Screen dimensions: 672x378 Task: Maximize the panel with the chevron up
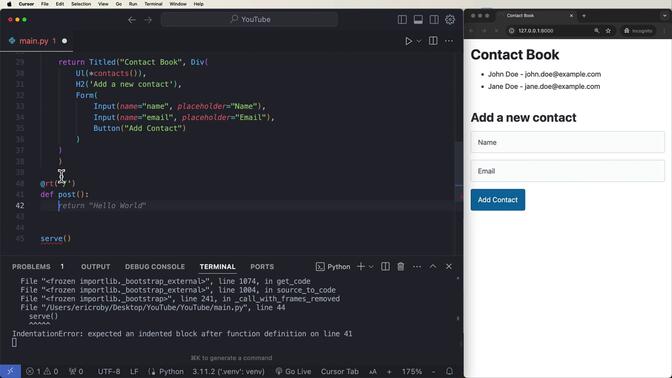[x=433, y=267]
